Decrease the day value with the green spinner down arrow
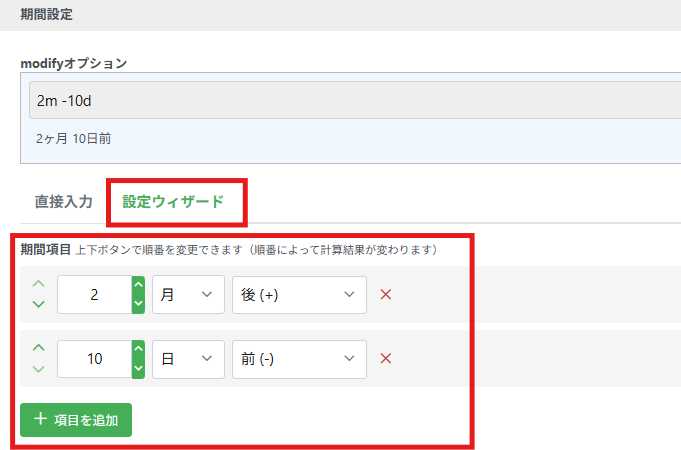 (138, 368)
